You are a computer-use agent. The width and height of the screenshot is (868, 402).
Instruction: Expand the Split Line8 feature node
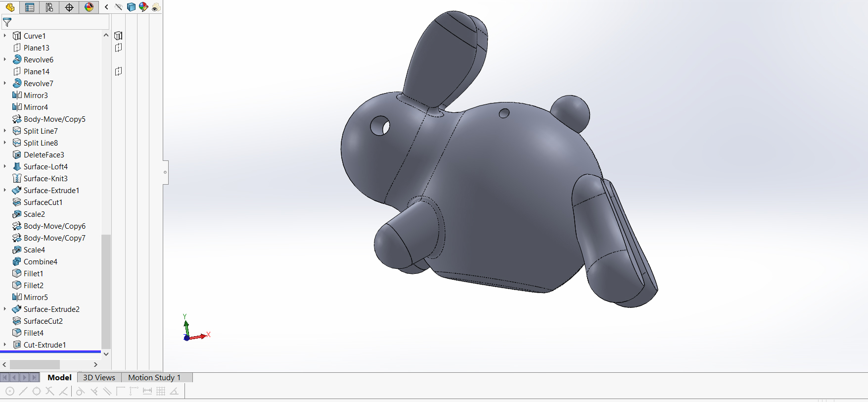(5, 143)
